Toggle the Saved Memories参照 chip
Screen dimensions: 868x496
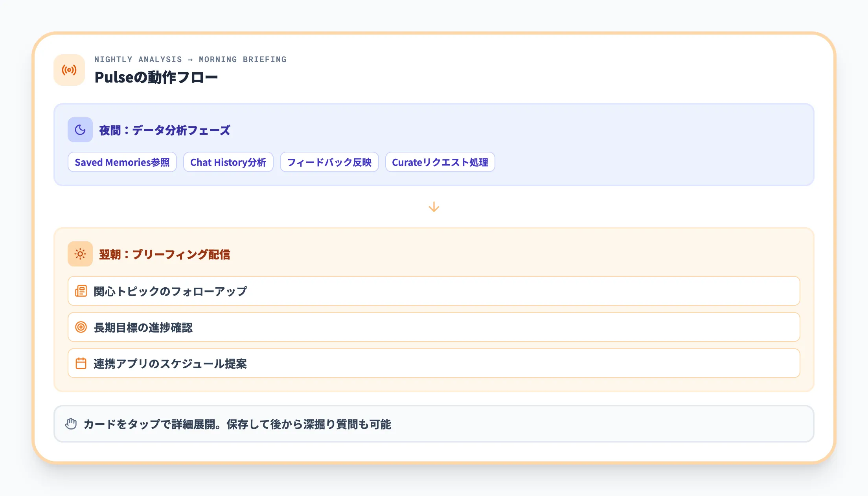coord(122,162)
